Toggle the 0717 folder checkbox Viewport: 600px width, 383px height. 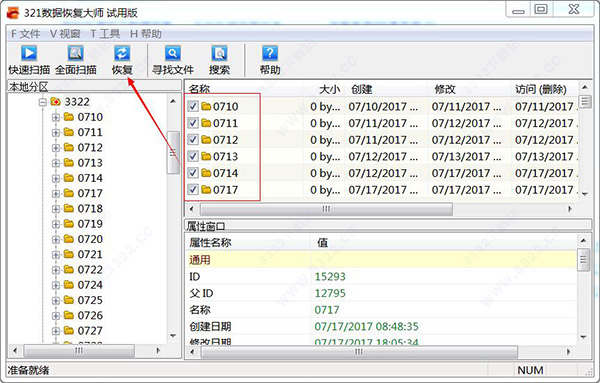click(193, 189)
